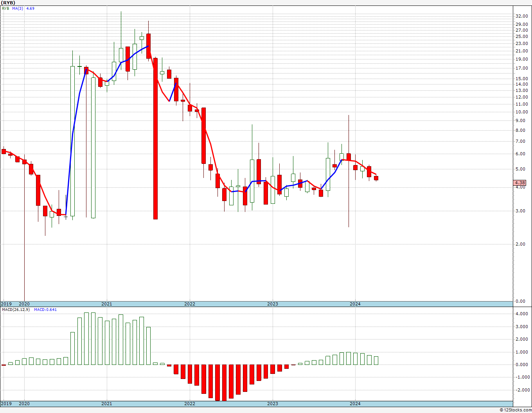Click the 0.000 MACD axis label
532x413 pixels.
coord(521,365)
